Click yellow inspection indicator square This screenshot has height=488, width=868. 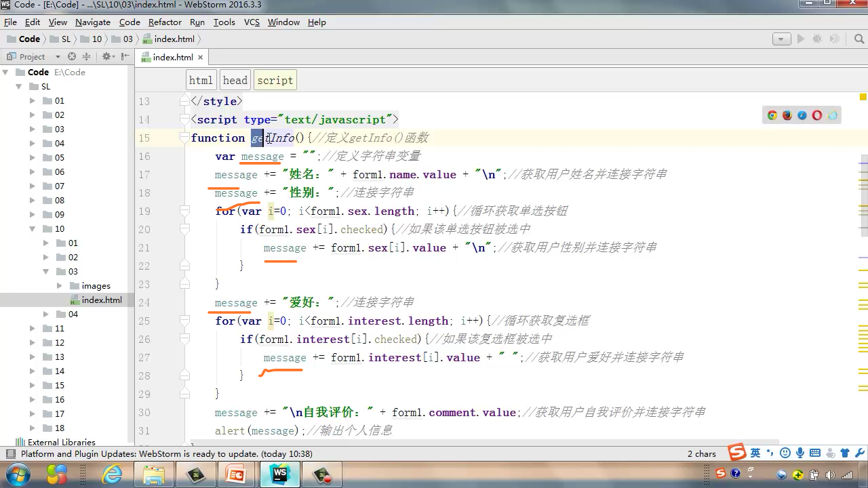pyautogui.click(x=863, y=97)
